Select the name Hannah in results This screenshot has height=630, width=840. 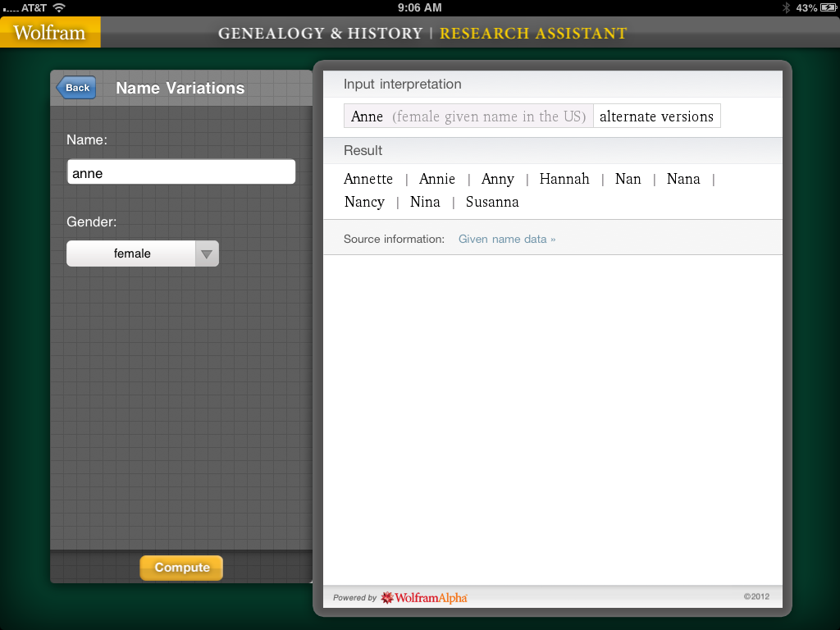[x=564, y=179]
